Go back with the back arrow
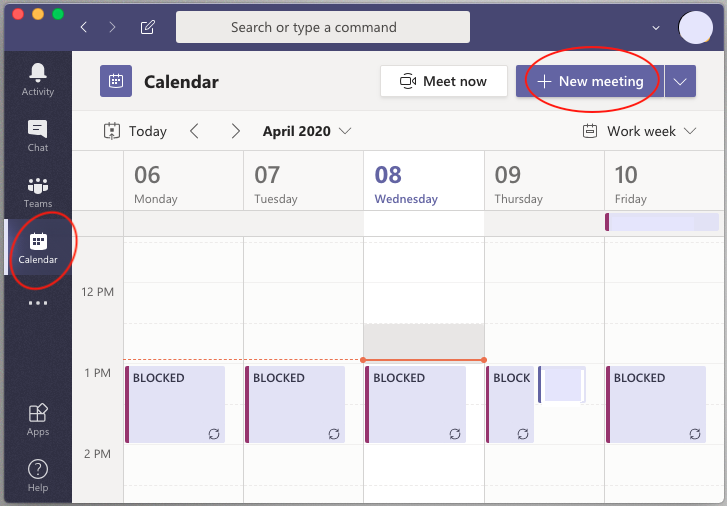 tap(83, 27)
